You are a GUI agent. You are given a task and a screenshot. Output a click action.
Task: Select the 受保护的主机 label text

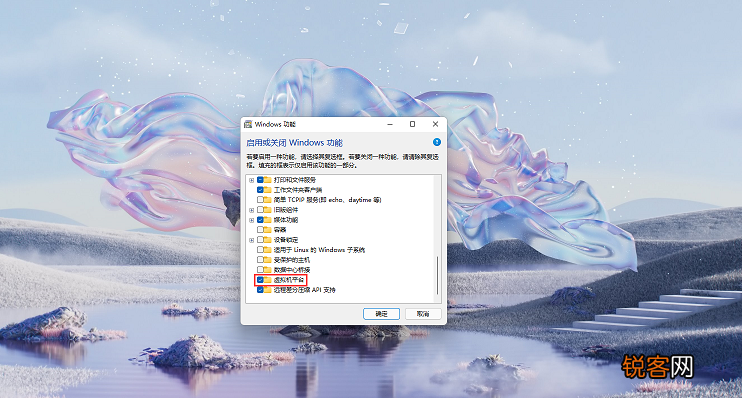point(292,260)
